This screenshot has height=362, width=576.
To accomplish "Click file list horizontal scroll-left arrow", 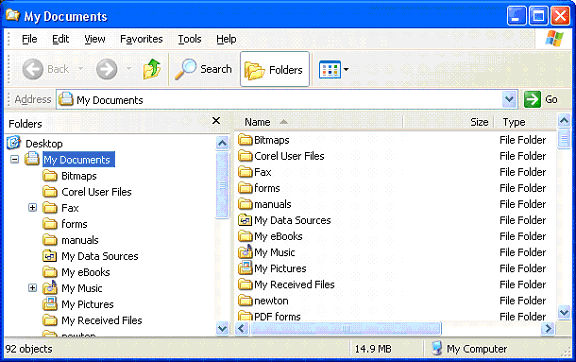I will pyautogui.click(x=241, y=328).
